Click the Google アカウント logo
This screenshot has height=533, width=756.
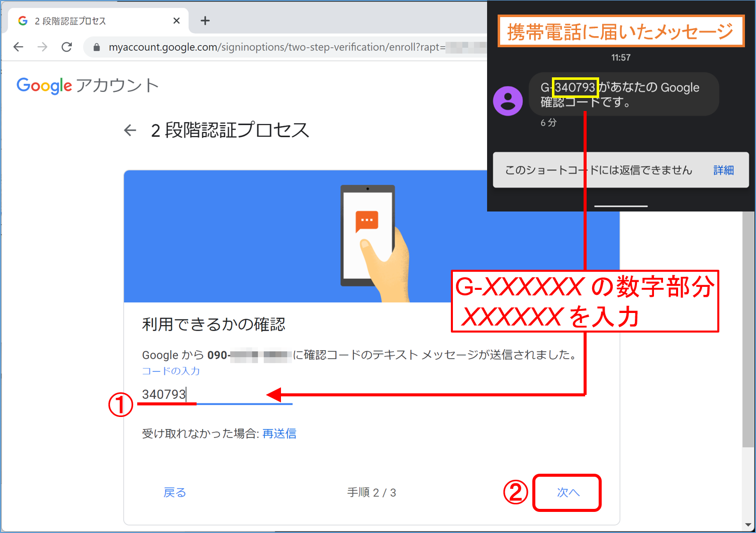tap(88, 85)
